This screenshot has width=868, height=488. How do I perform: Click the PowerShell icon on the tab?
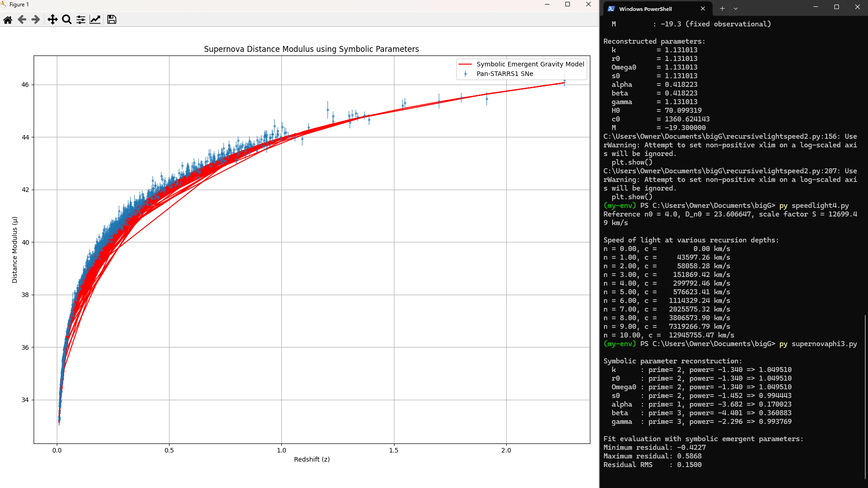tap(611, 9)
